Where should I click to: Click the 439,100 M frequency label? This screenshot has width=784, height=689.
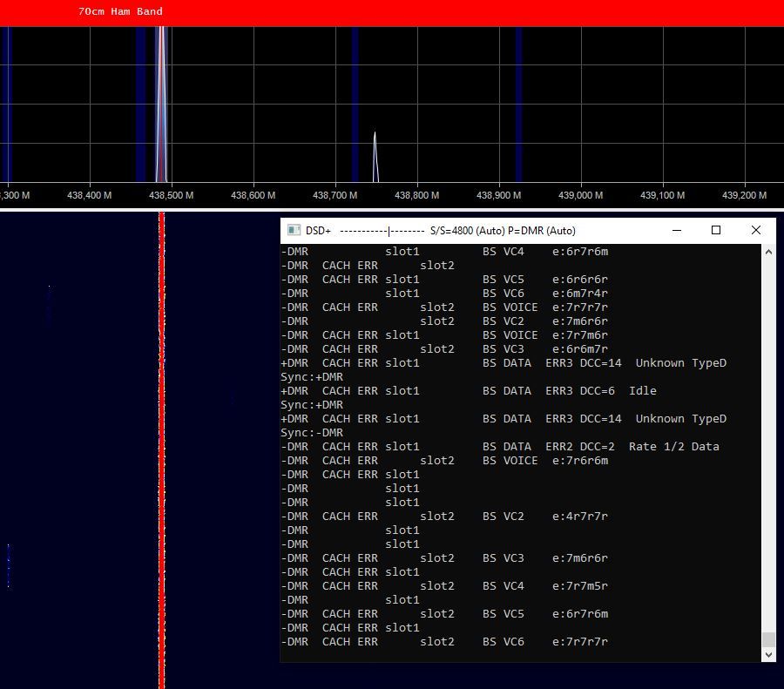coord(663,195)
